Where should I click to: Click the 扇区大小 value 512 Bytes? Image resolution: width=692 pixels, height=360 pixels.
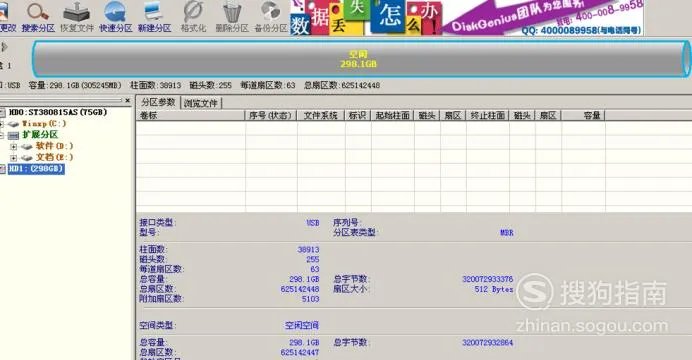[494, 289]
